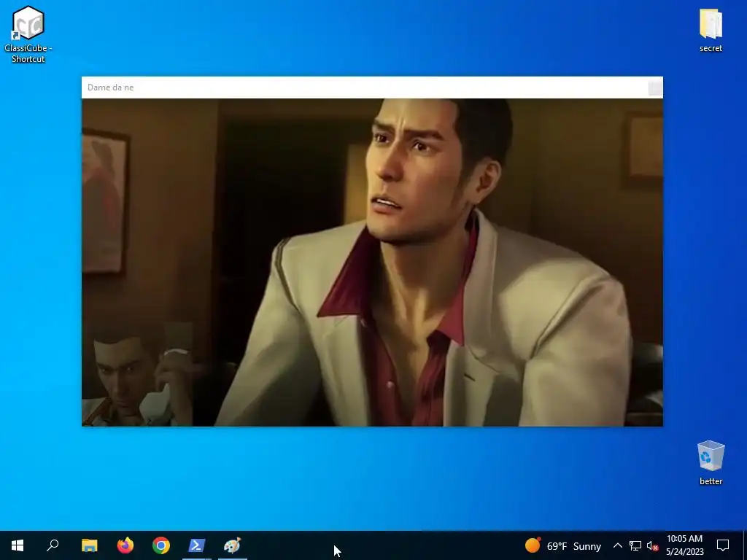This screenshot has width=747, height=560.
Task: Launch Google Chrome from the taskbar
Action: click(x=161, y=545)
